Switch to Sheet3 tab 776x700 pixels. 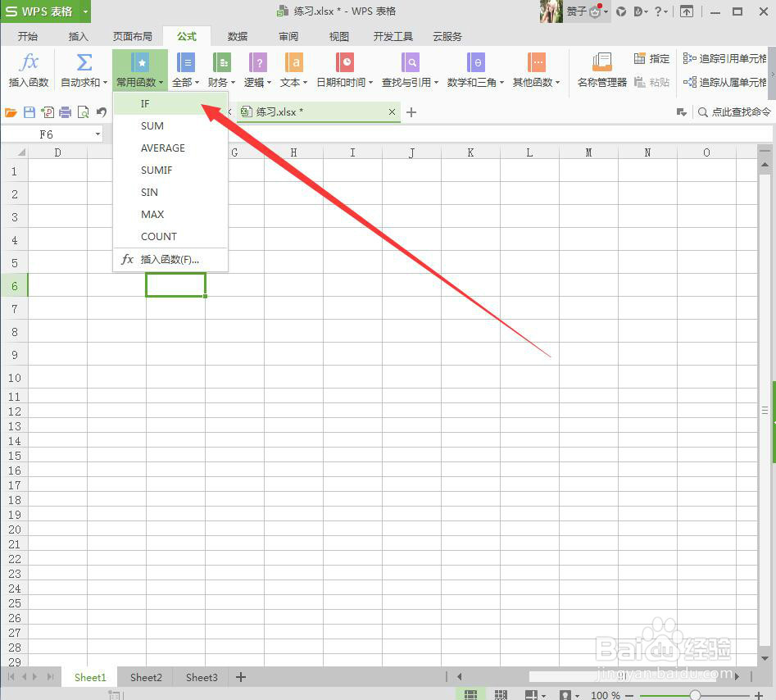point(202,677)
